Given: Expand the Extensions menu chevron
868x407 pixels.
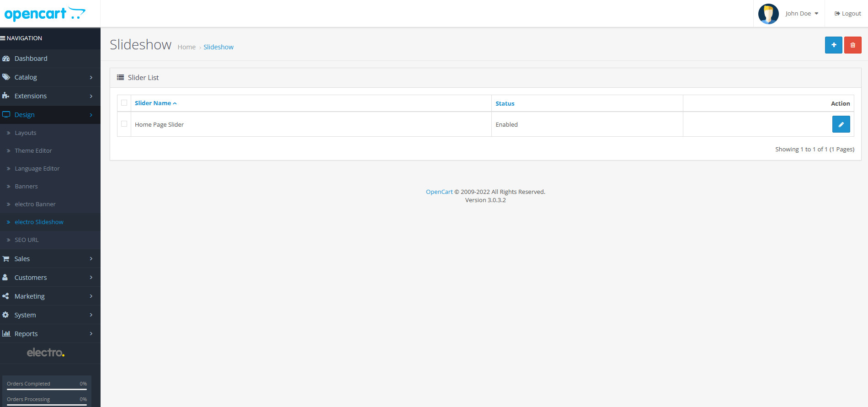Looking at the screenshot, I should point(91,96).
